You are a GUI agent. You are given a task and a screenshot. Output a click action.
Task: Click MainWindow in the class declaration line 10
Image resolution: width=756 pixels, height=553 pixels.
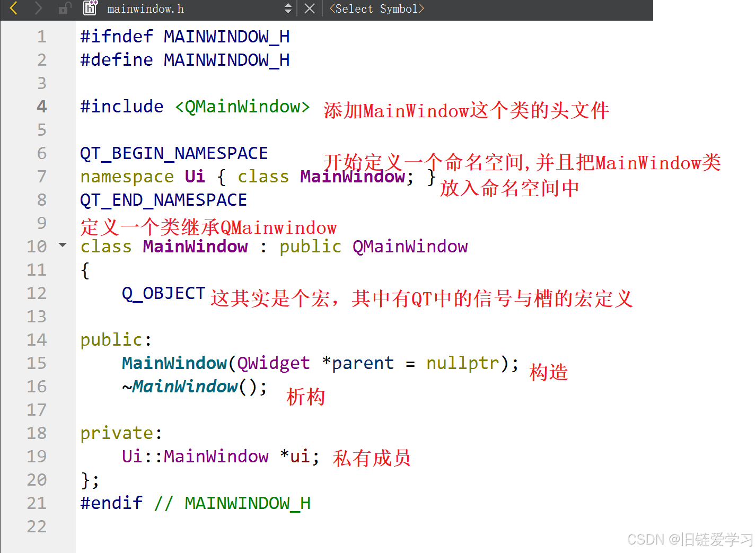pyautogui.click(x=195, y=247)
